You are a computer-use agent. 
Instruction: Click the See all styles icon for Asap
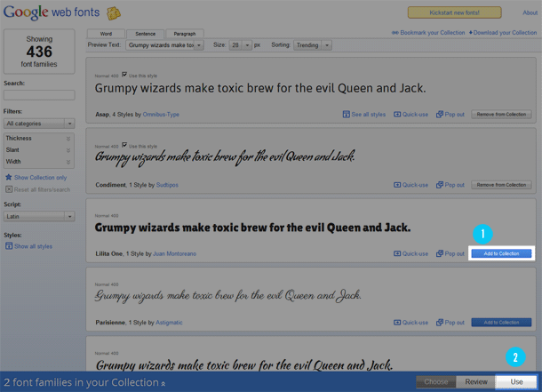tap(346, 115)
